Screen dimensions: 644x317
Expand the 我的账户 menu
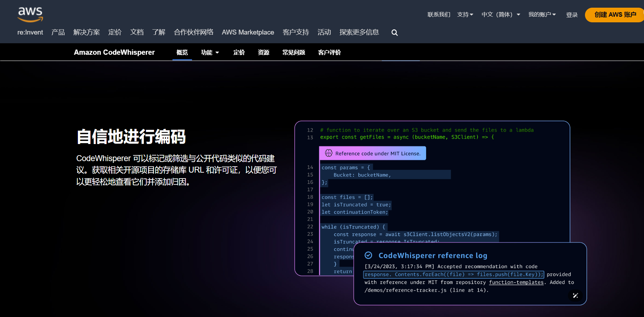[x=542, y=15]
